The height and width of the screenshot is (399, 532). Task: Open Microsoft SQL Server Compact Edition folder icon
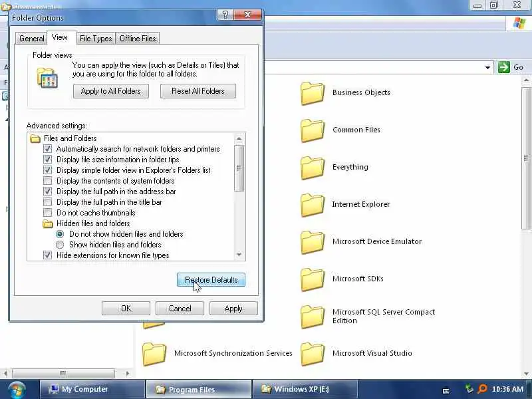click(x=313, y=317)
